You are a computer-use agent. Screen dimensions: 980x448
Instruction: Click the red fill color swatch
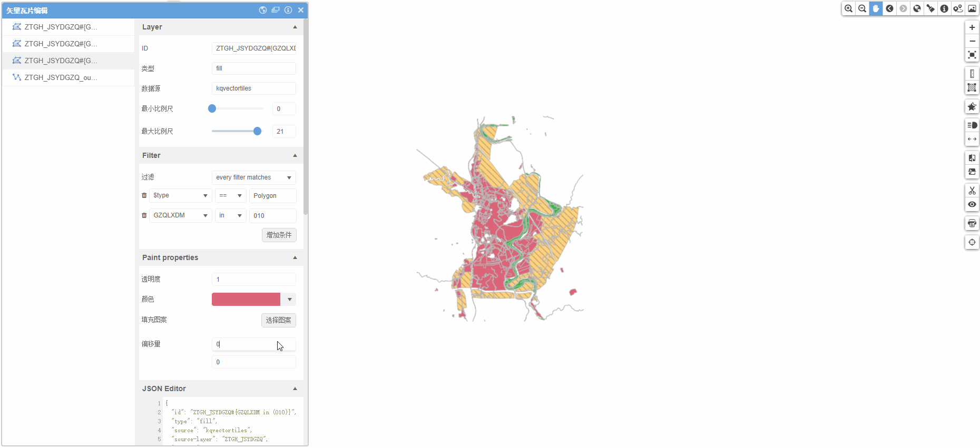pos(246,300)
